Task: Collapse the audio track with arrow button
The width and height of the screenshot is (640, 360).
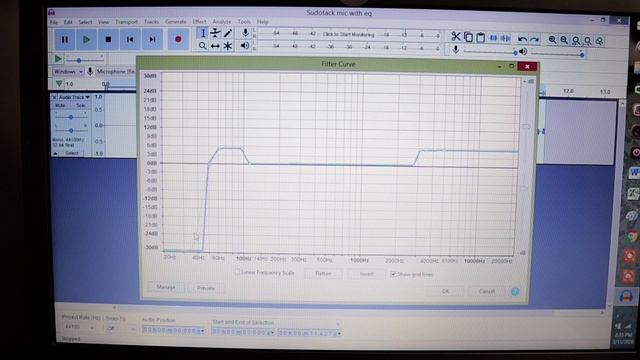Action: coord(56,153)
